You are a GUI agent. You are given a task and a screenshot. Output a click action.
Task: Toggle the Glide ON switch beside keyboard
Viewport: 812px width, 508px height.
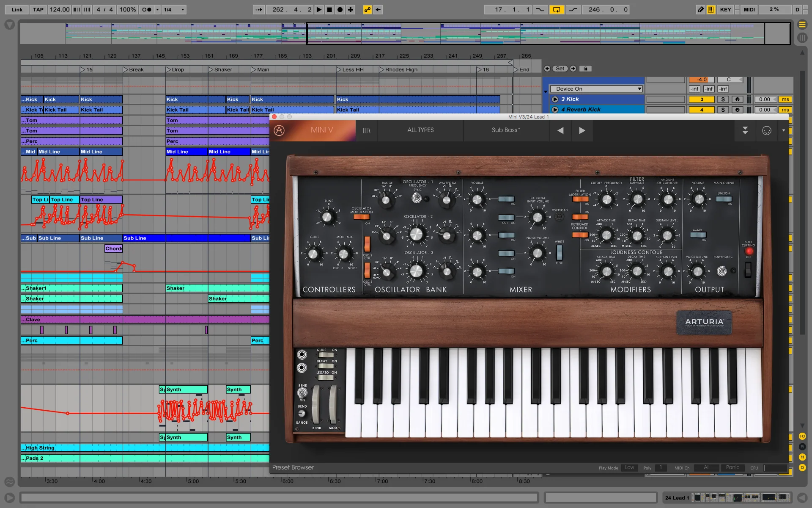pyautogui.click(x=326, y=355)
